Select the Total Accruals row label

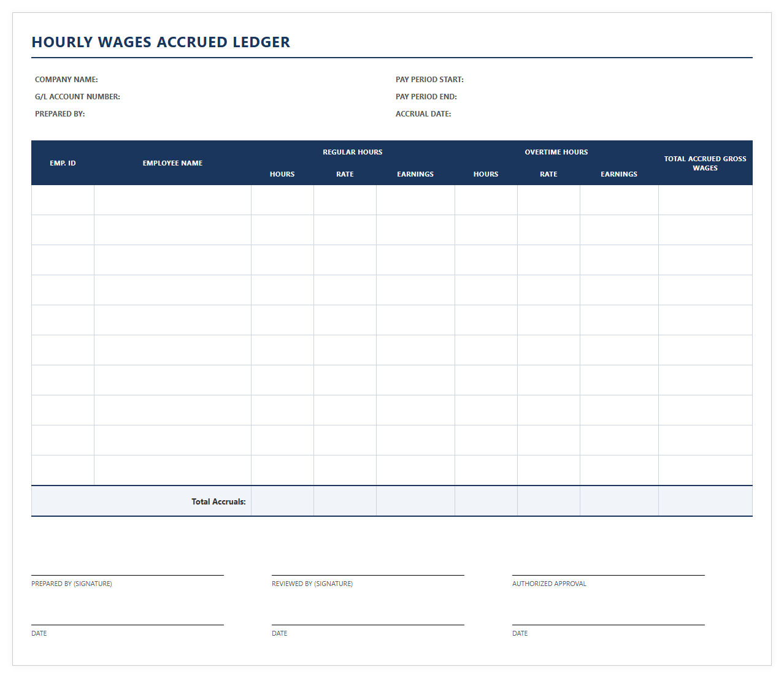[218, 501]
